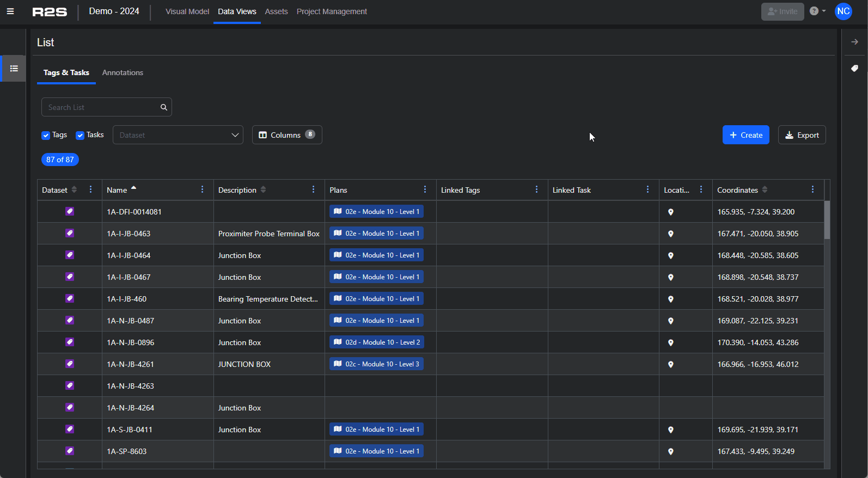Click location pin for 1A-DFI-0014081
This screenshot has height=478, width=868.
[671, 212]
